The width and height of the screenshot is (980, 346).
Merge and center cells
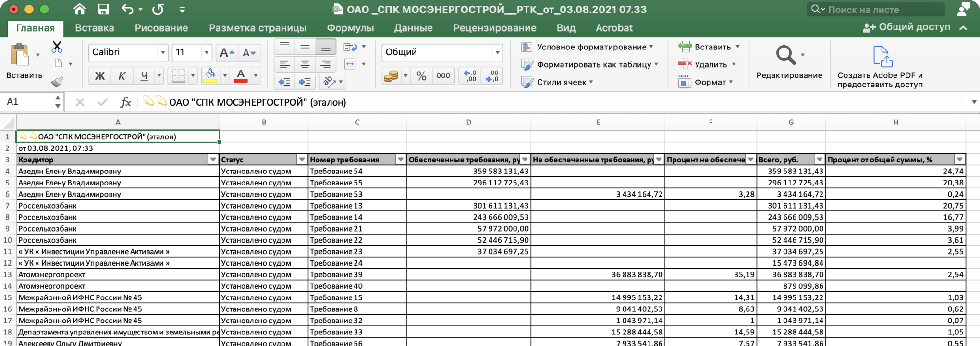pyautogui.click(x=350, y=64)
